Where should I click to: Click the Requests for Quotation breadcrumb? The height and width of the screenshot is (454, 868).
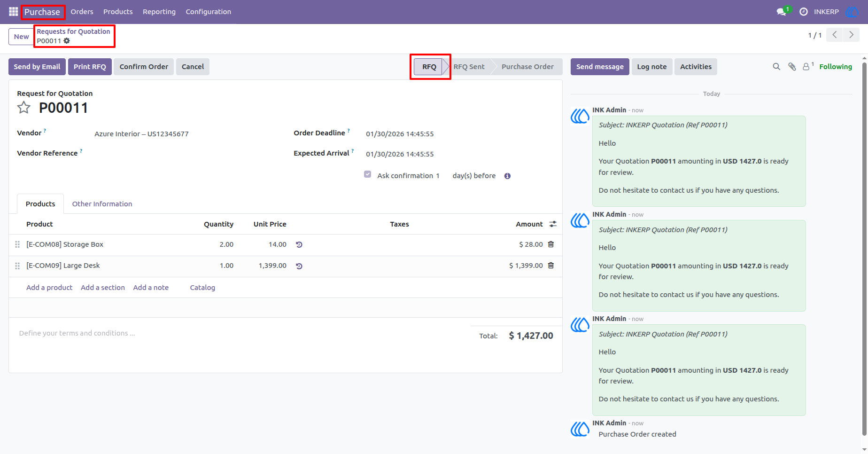[73, 31]
